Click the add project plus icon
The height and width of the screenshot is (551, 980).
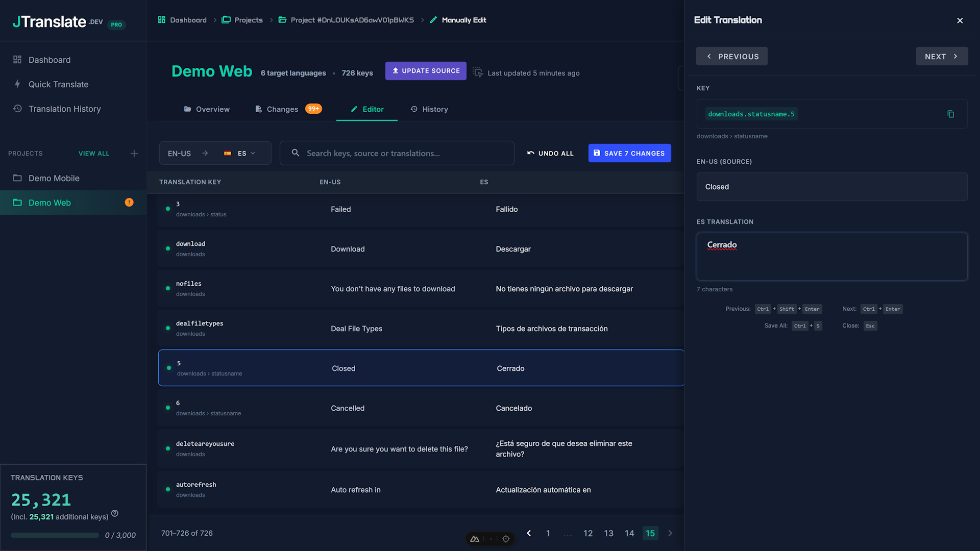coord(134,154)
